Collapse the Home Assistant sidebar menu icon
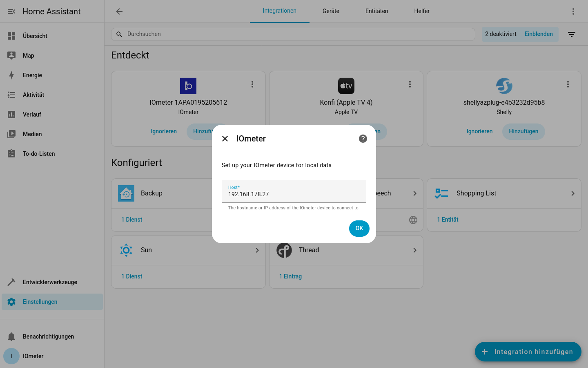The height and width of the screenshot is (368, 588). pos(11,11)
